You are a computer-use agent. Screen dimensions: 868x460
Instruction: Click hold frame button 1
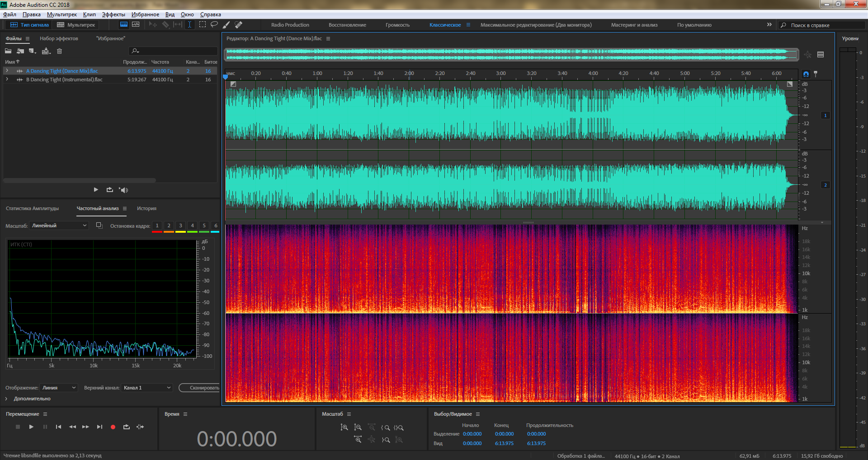(157, 226)
